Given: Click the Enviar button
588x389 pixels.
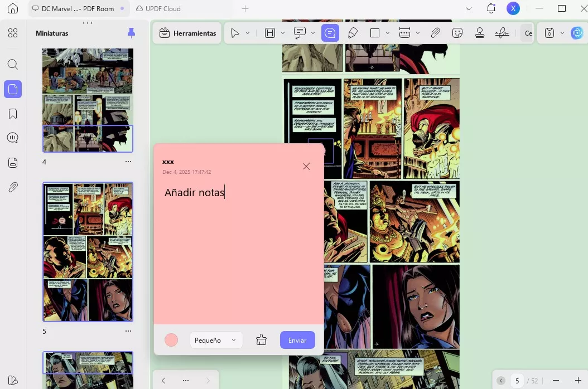Looking at the screenshot, I should [x=297, y=341].
